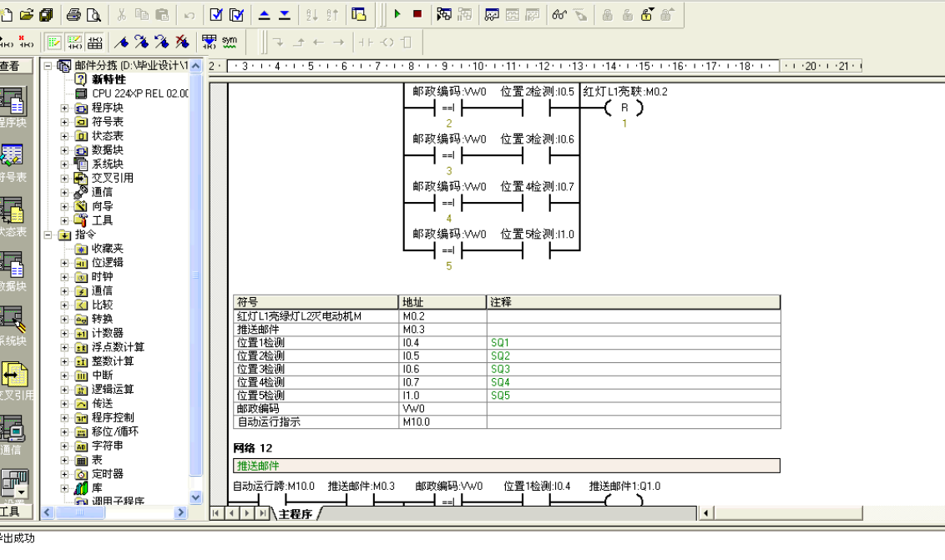The height and width of the screenshot is (560, 945).
Task: Select the 红灯L1亮 reset coil M0.2
Action: point(624,108)
